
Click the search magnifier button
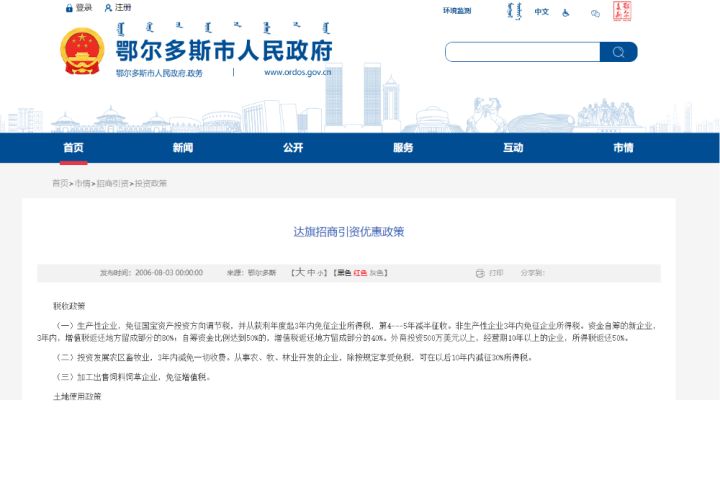coord(618,52)
